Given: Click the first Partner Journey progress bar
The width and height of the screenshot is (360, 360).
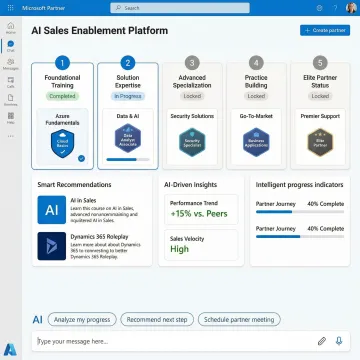Looking at the screenshot, I should [x=300, y=212].
